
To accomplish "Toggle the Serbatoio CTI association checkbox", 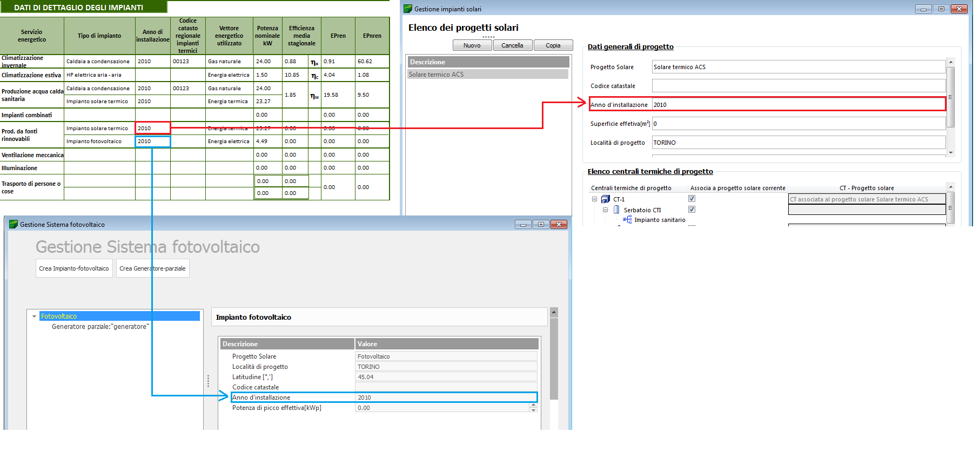I will 692,210.
